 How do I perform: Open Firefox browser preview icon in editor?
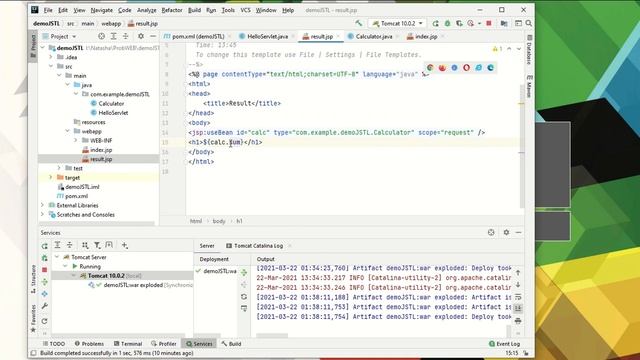coord(442,68)
